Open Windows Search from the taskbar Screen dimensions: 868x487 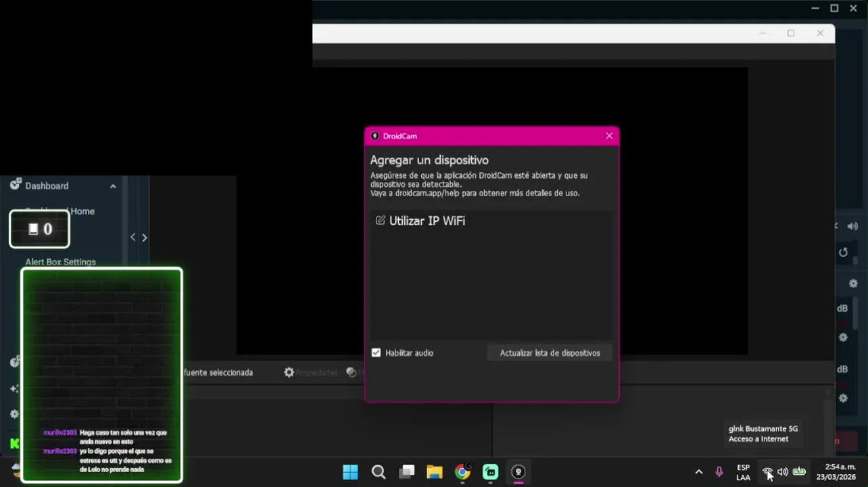[379, 472]
